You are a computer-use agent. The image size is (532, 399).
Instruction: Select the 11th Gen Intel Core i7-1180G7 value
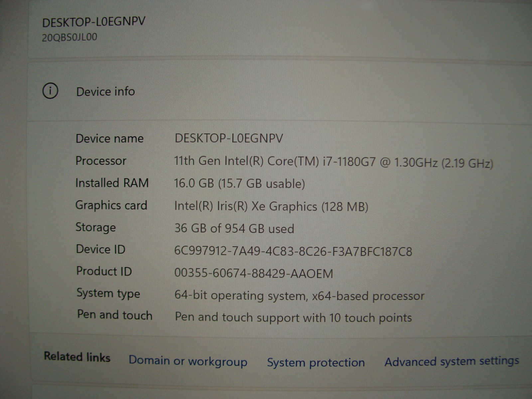333,162
